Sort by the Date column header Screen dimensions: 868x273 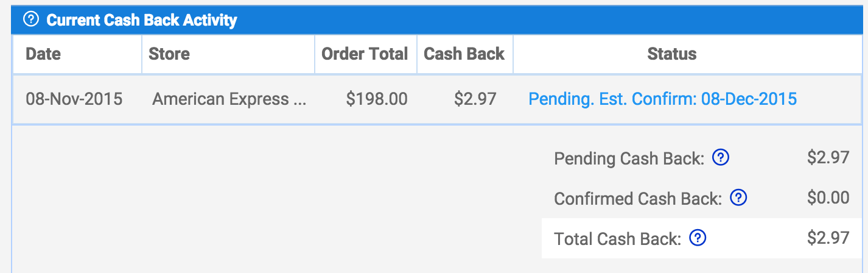(x=43, y=54)
